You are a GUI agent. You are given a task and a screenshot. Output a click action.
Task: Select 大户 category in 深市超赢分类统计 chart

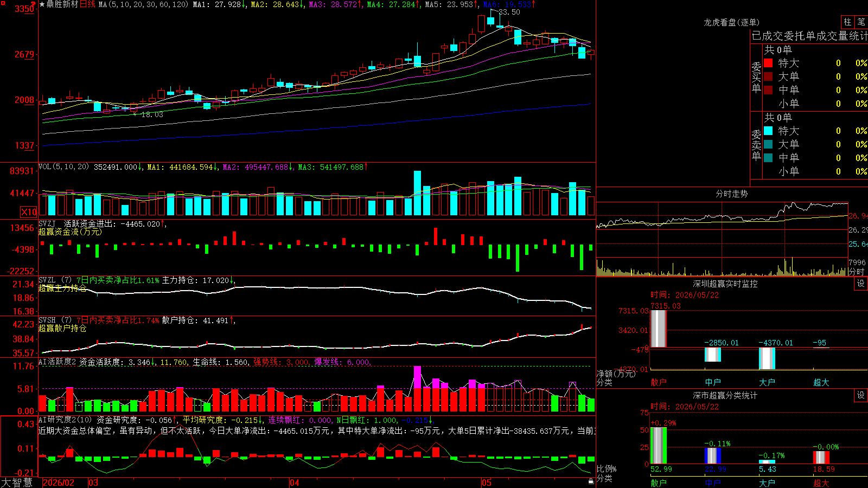click(x=767, y=483)
